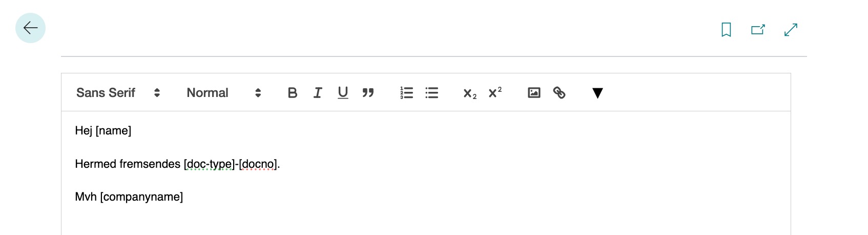
Task: Open the Normal text size dropdown
Action: tap(224, 93)
